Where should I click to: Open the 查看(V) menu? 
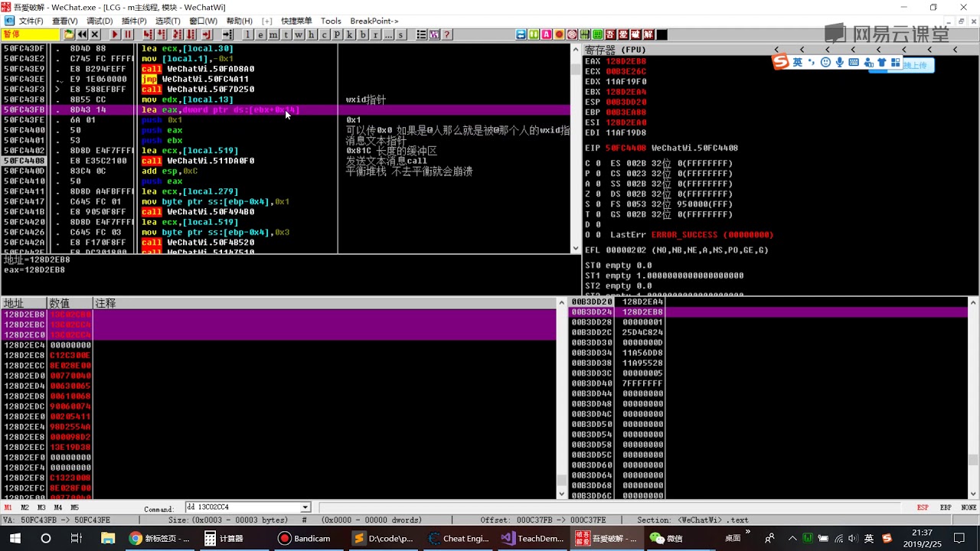click(64, 21)
